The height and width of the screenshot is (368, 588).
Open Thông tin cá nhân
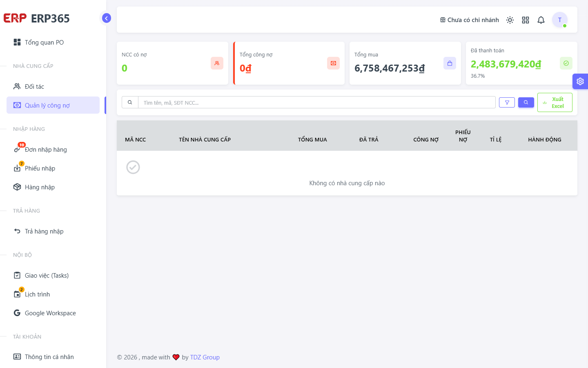[53, 357]
